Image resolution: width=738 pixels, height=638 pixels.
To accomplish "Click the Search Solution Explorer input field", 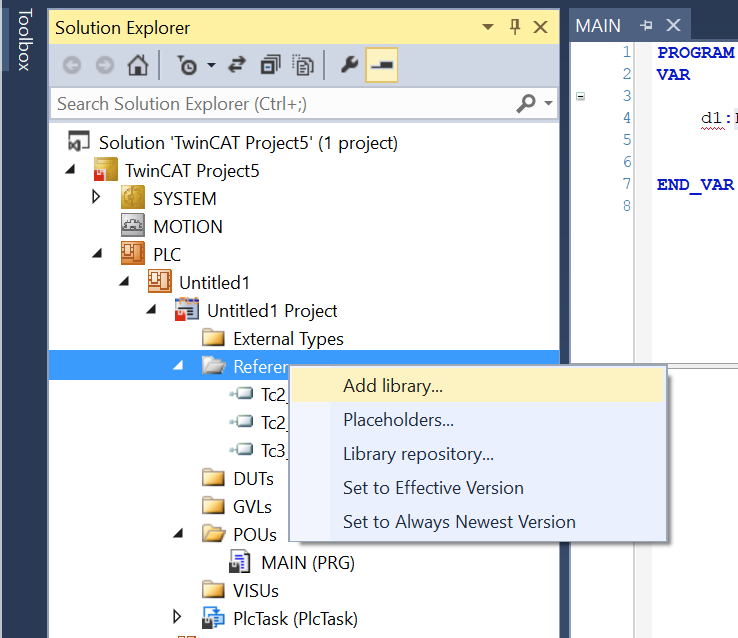I will [282, 104].
